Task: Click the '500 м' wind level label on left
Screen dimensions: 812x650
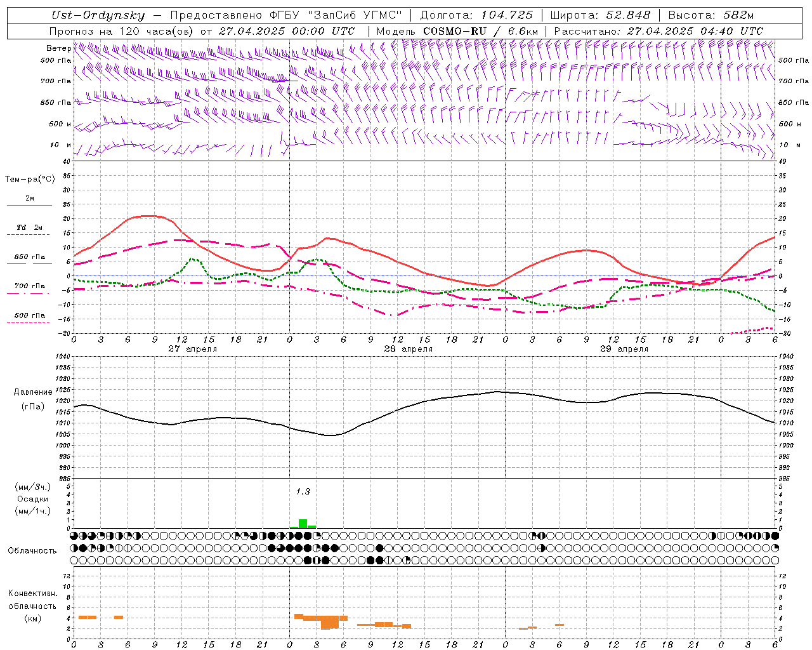Action: point(60,124)
